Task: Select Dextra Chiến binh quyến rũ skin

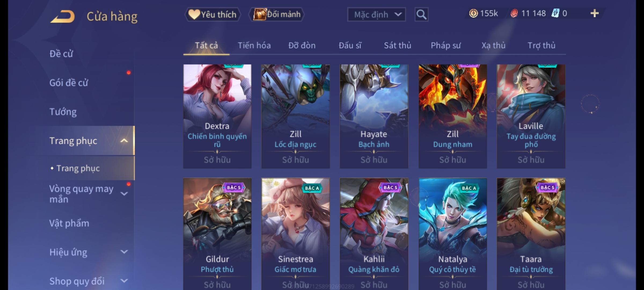Action: point(217,116)
